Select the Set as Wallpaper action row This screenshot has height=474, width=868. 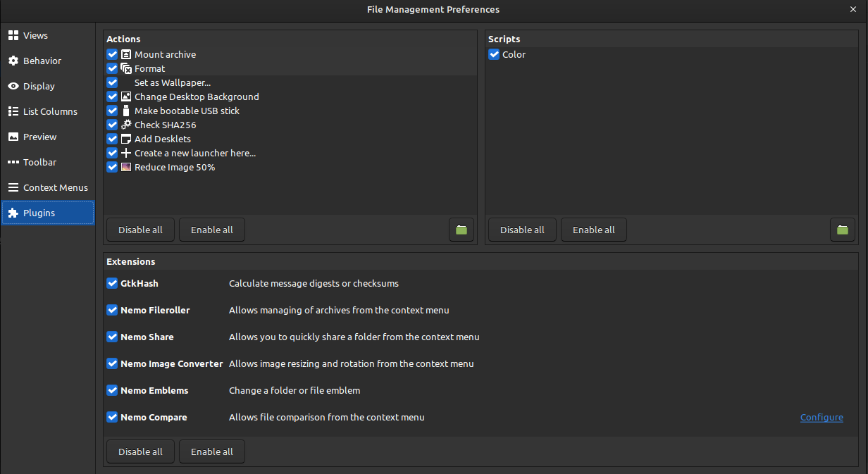173,82
